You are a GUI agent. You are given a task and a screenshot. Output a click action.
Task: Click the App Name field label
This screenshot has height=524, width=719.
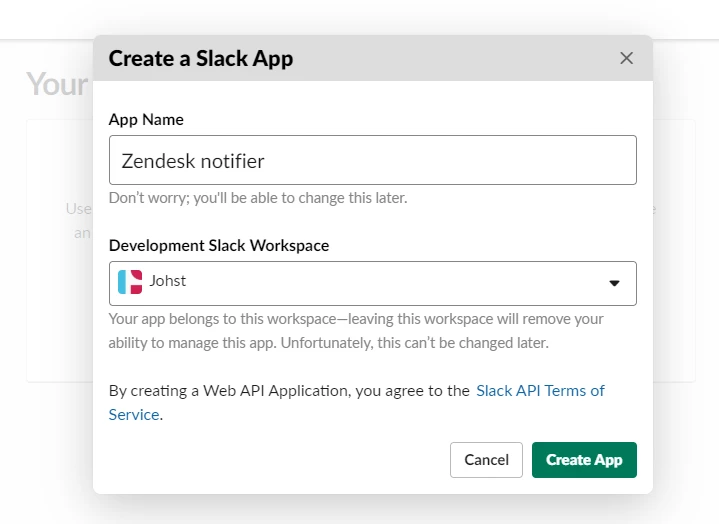(x=146, y=119)
